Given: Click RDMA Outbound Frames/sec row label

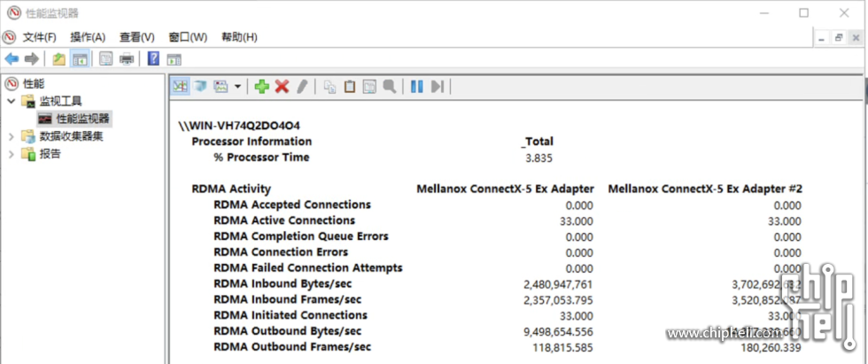Looking at the screenshot, I should pyautogui.click(x=292, y=347).
